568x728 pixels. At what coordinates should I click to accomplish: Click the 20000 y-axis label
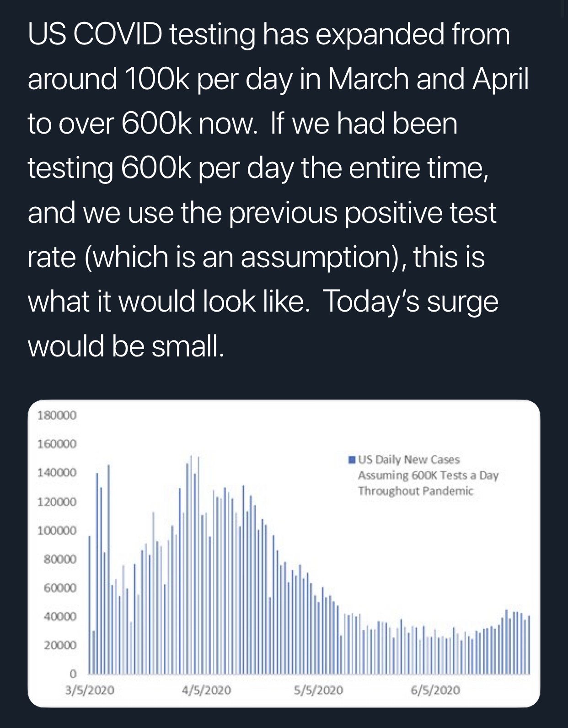60,645
